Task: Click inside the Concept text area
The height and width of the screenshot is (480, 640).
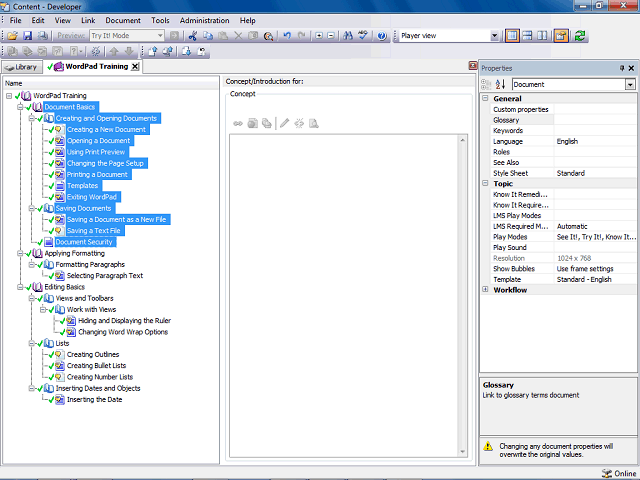Action: pyautogui.click(x=343, y=296)
